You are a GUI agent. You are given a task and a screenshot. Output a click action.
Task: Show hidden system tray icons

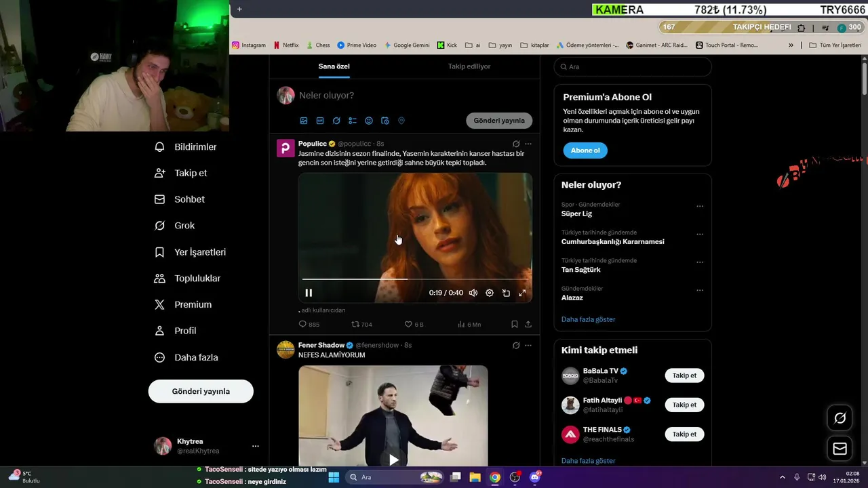click(782, 477)
